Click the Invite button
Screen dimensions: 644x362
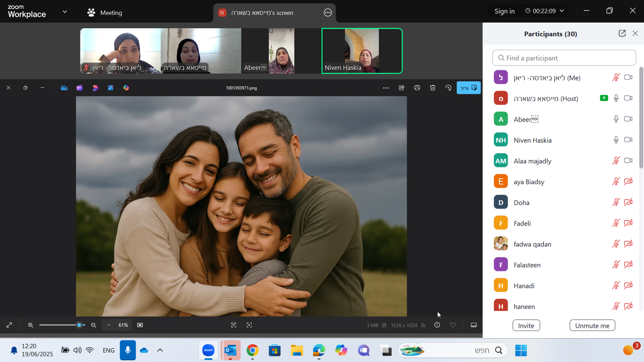click(526, 325)
